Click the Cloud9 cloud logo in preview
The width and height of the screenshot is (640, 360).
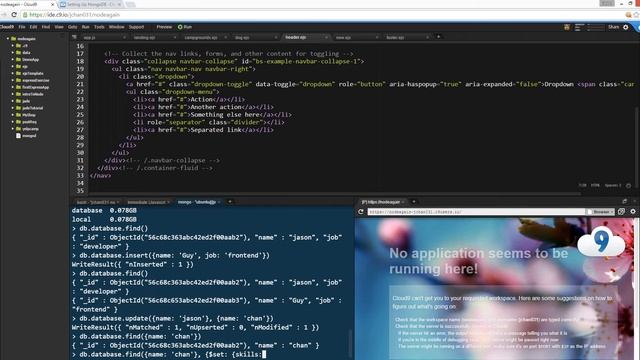(601, 242)
